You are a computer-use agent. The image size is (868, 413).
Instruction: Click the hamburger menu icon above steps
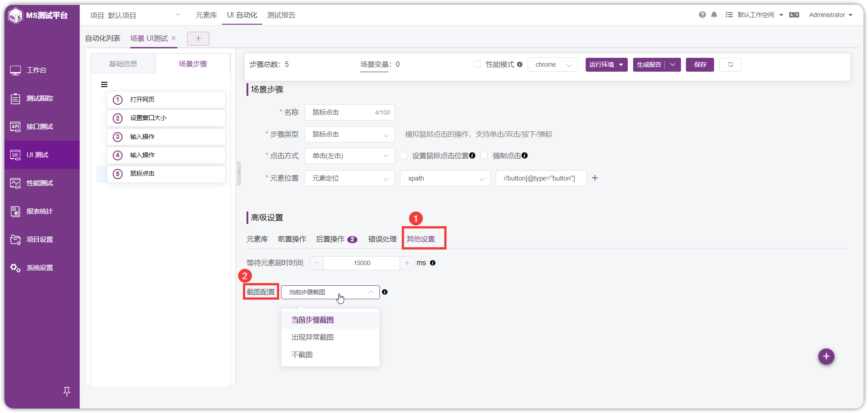click(x=104, y=84)
